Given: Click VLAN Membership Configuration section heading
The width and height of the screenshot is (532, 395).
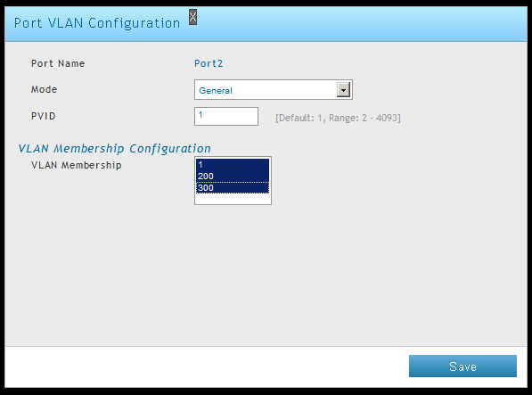Looking at the screenshot, I should (x=114, y=148).
